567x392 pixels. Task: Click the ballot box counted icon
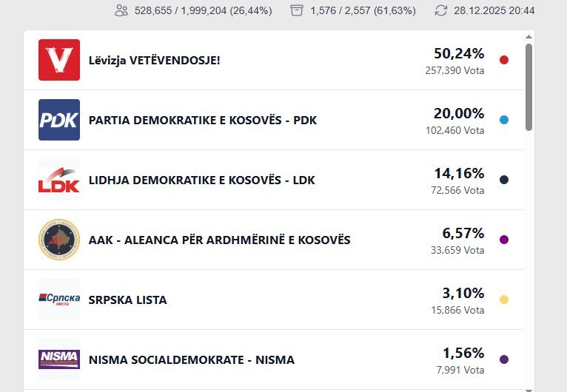(297, 11)
